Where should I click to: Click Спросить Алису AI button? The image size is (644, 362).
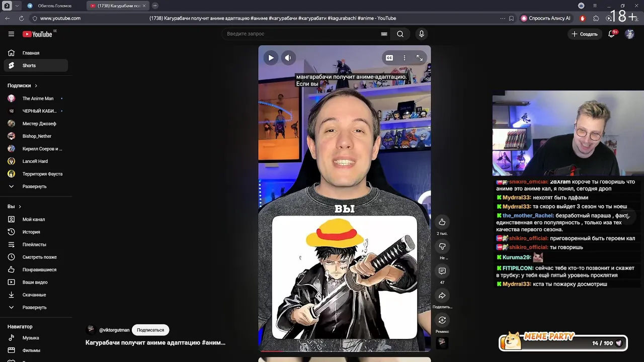(x=546, y=18)
